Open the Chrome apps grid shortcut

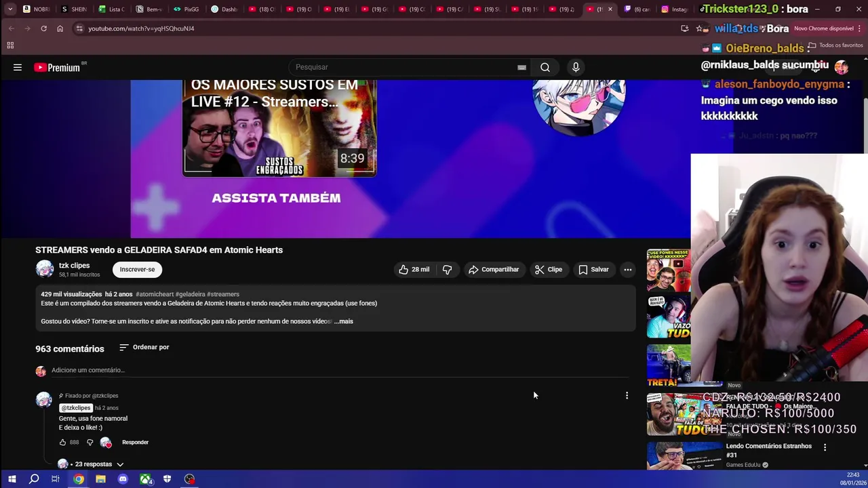(10, 45)
